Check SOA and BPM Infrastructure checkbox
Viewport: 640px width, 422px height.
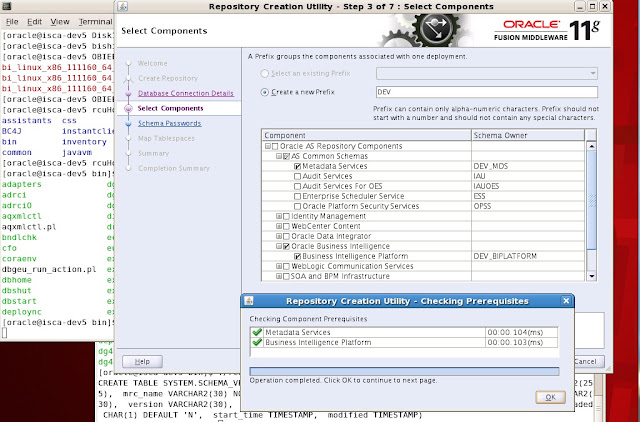[286, 276]
